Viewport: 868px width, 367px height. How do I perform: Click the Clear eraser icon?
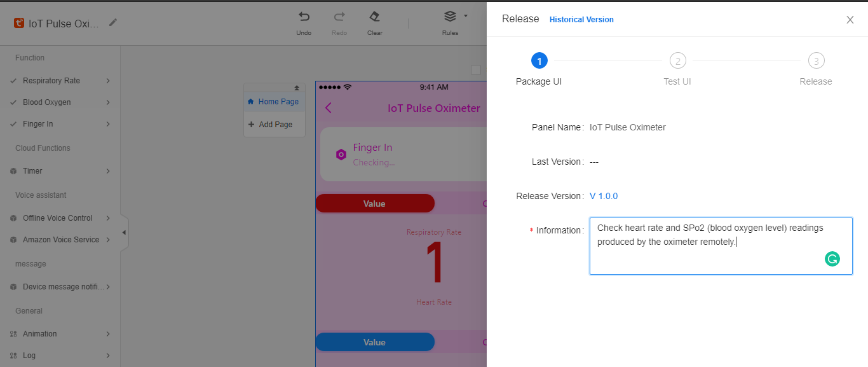375,17
